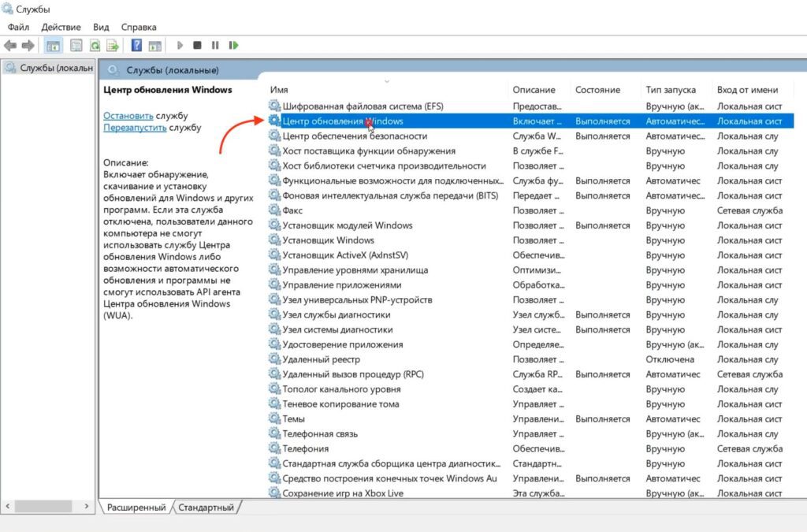Click Сетевая служба in the Факс row
The width and height of the screenshot is (807, 532).
pyautogui.click(x=750, y=210)
